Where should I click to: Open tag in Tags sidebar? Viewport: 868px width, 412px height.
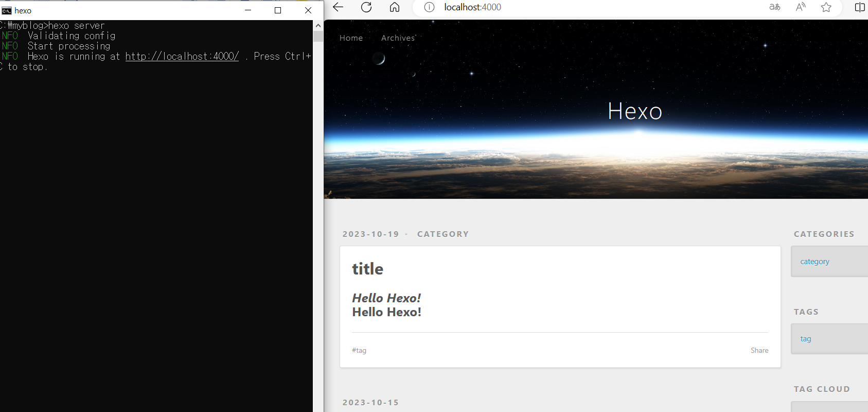coord(806,339)
